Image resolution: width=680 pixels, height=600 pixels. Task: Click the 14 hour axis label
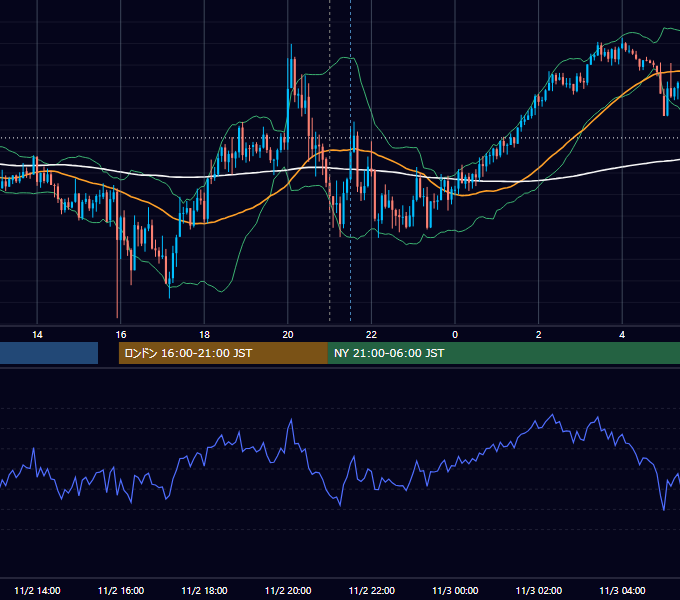[x=37, y=335]
